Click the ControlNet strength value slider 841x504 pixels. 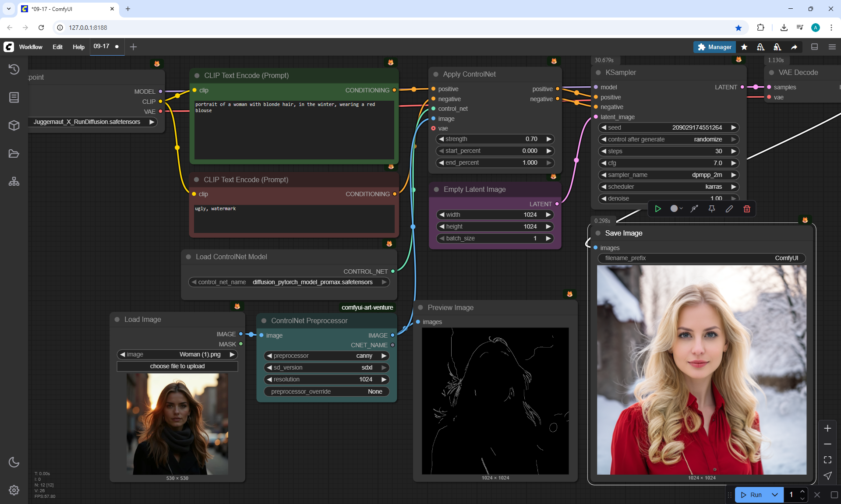pos(495,139)
